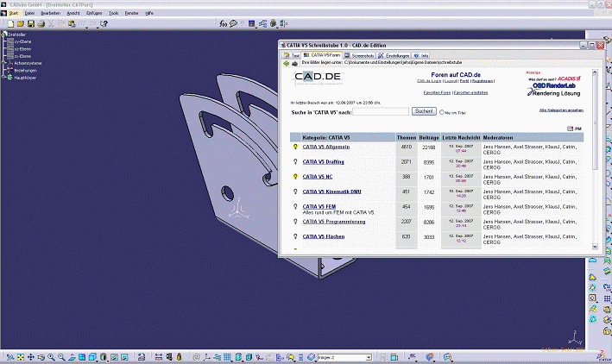Switch to the Screenshots tab
Viewport: 612px width, 364px height.
coord(359,56)
